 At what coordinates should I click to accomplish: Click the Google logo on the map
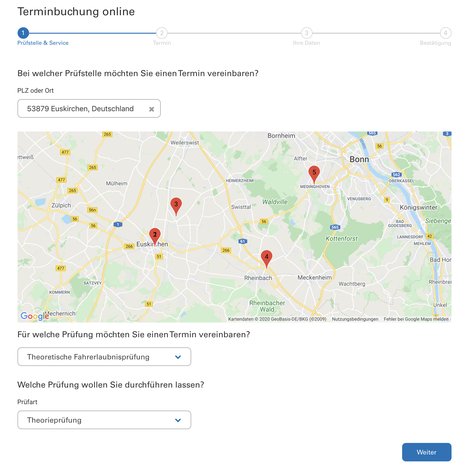[35, 316]
